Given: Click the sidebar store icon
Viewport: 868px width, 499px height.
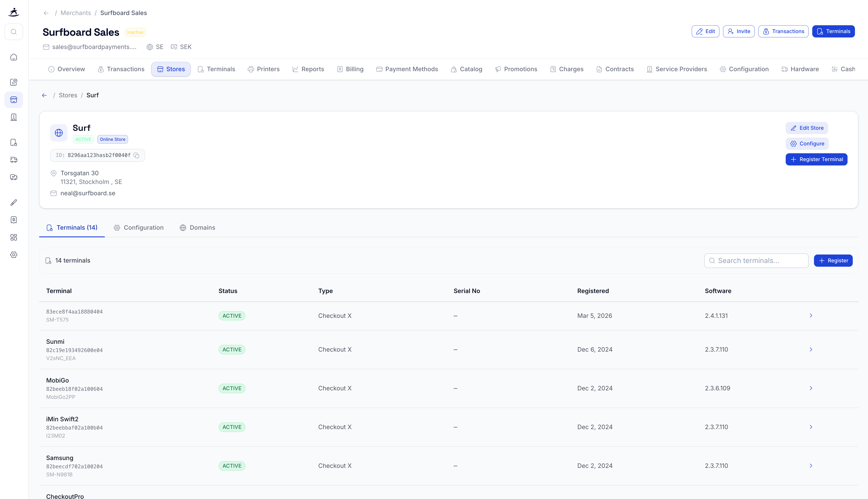Looking at the screenshot, I should pos(14,100).
